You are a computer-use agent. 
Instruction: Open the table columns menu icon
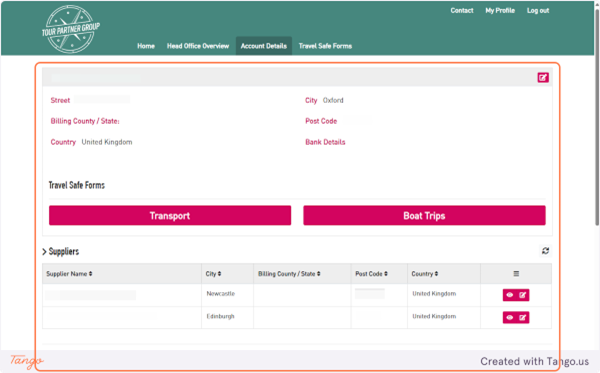[516, 274]
